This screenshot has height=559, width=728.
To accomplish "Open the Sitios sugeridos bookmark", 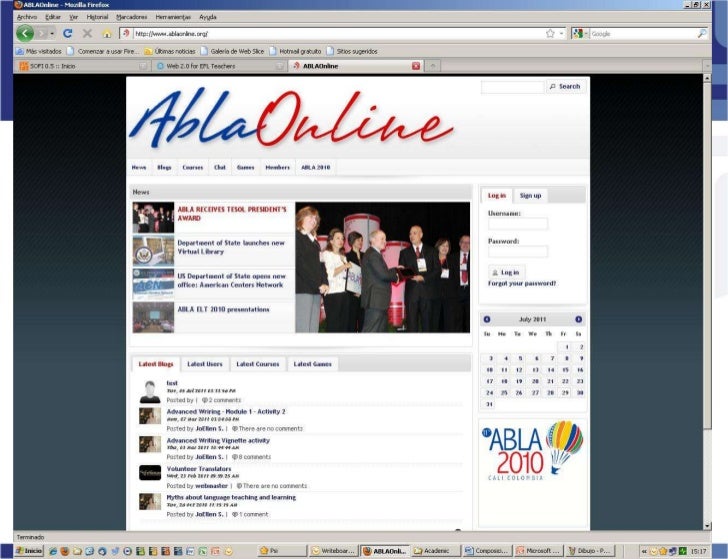I will 352,51.
